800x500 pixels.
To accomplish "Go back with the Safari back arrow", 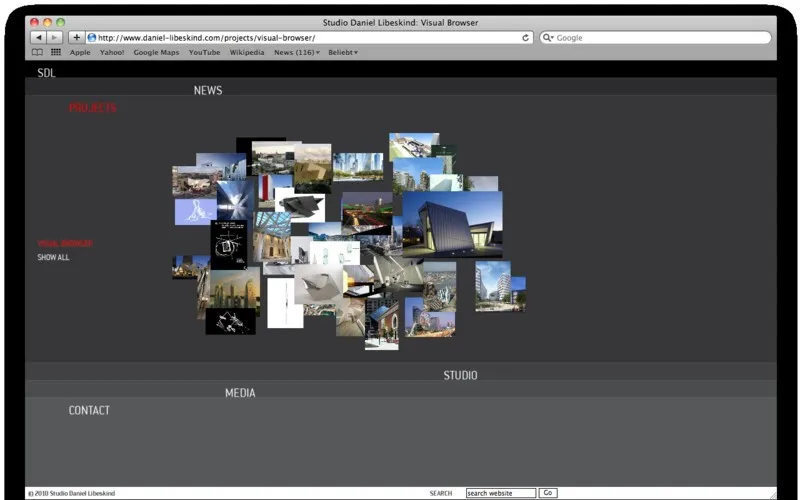I will coord(39,37).
